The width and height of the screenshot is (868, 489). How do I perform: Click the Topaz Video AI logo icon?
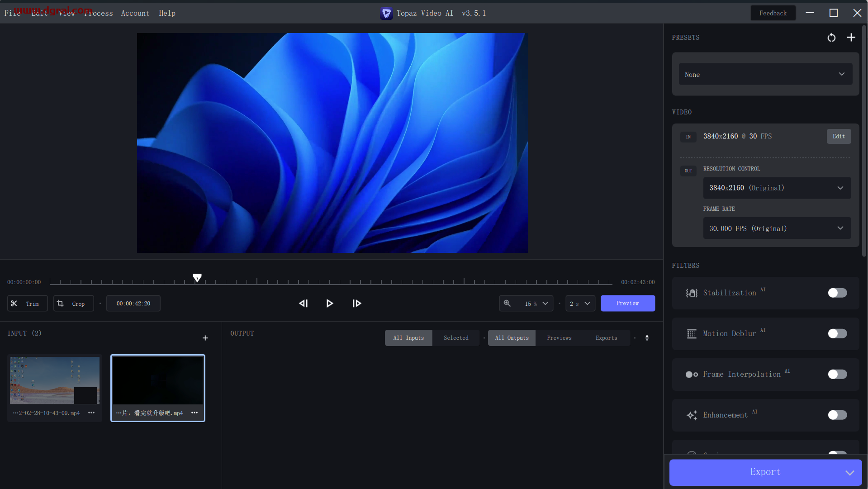[x=386, y=13]
